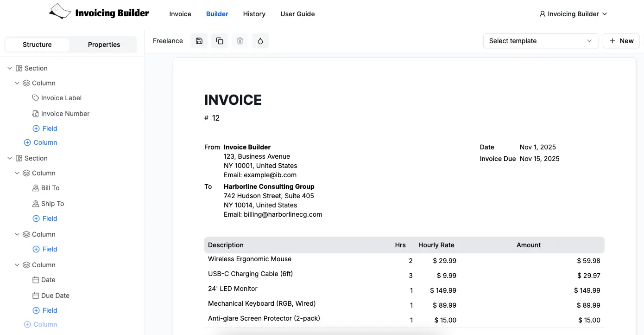Collapse the second Section node
The width and height of the screenshot is (644, 335).
10,158
